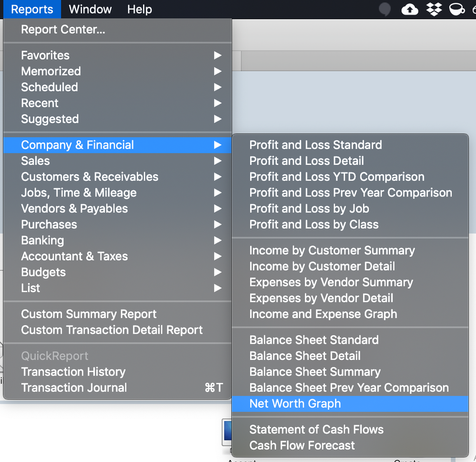This screenshot has width=476, height=462.
Task: Choose Custom Transaction Detail Report
Action: [118, 330]
